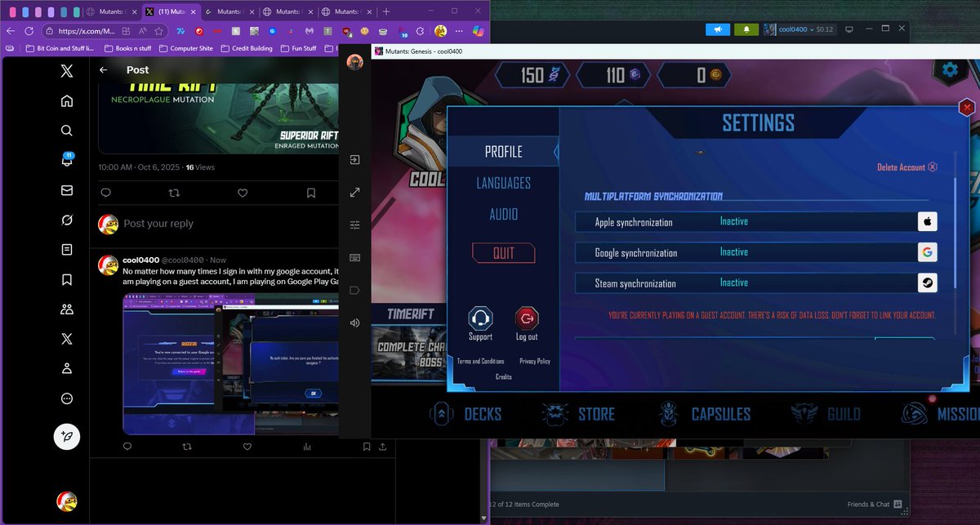Screen dimensions: 980x525
Task: Open X search in the sidebar
Action: click(x=67, y=131)
